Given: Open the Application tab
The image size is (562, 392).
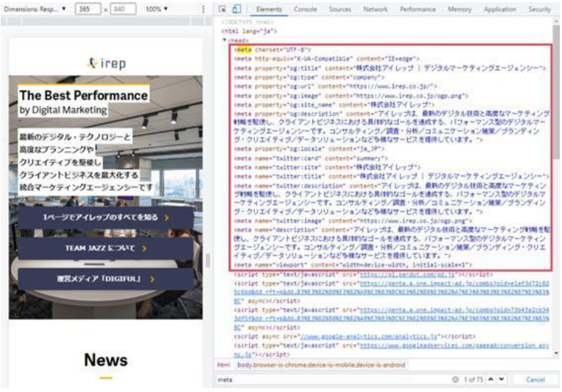Looking at the screenshot, I should pyautogui.click(x=500, y=9).
